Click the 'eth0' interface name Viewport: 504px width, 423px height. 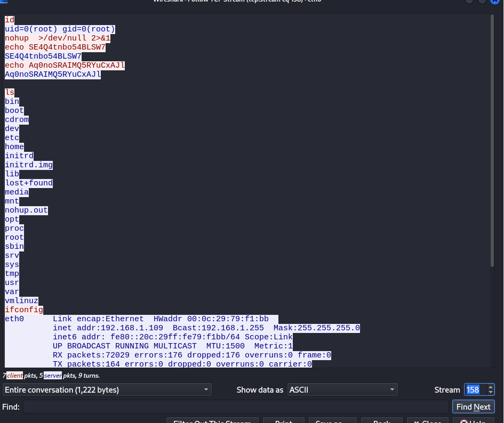[x=14, y=319]
